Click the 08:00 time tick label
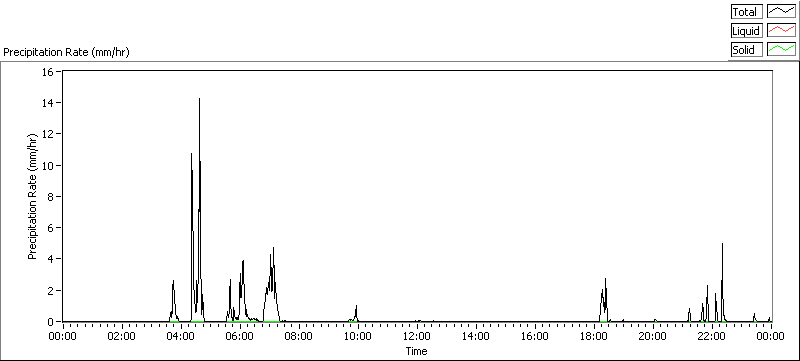The height and width of the screenshot is (361, 800). coord(298,336)
